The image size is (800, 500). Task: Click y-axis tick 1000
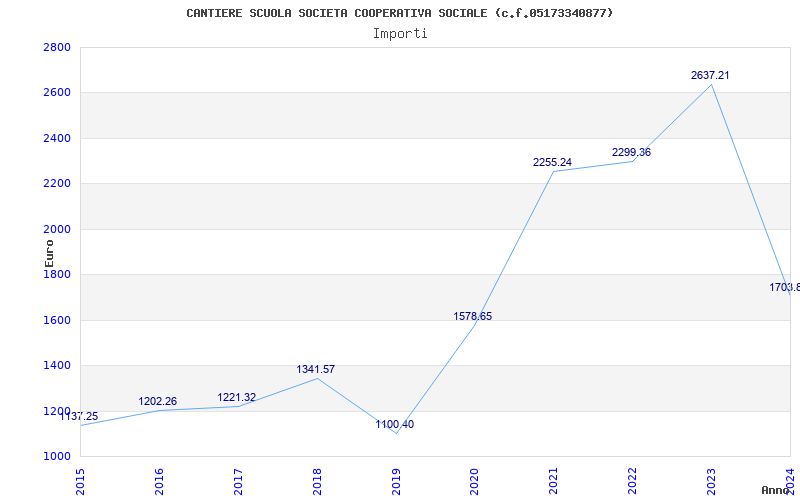pyautogui.click(x=57, y=457)
